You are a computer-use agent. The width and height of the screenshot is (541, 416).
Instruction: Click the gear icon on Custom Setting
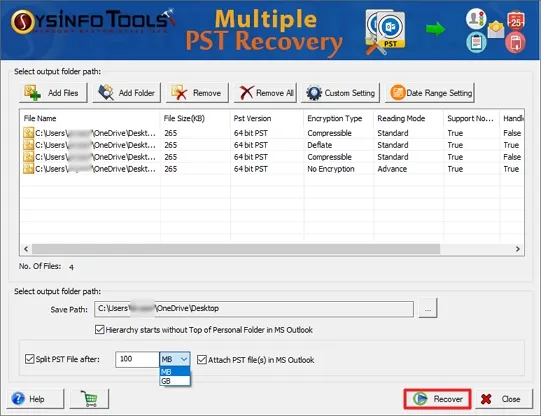[314, 93]
